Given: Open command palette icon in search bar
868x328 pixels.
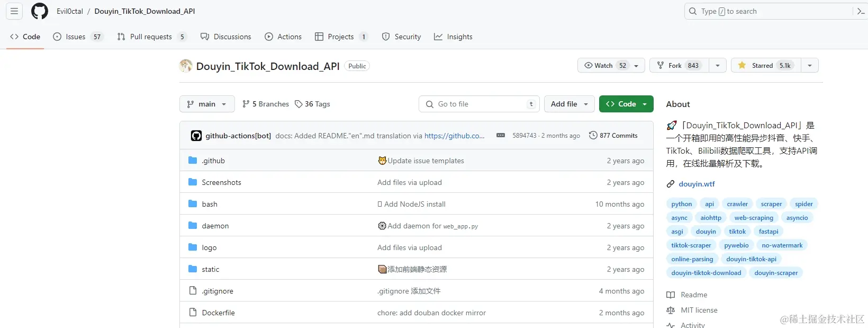Looking at the screenshot, I should click(x=861, y=11).
